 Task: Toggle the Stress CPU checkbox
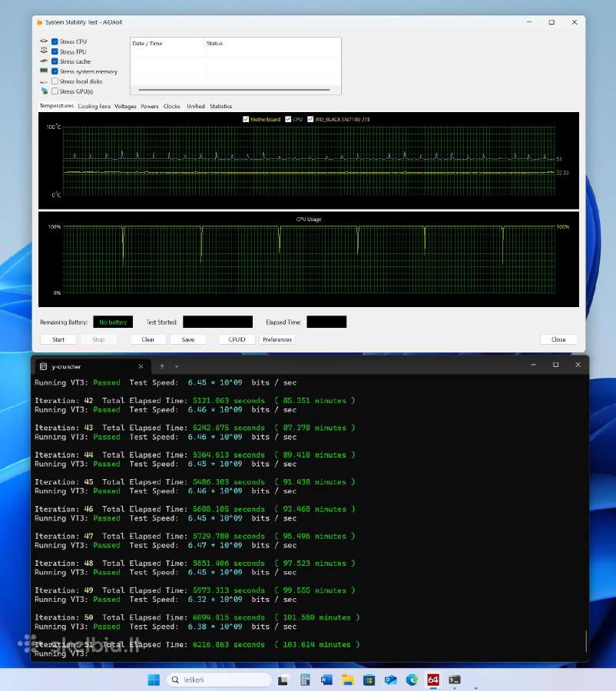point(55,41)
